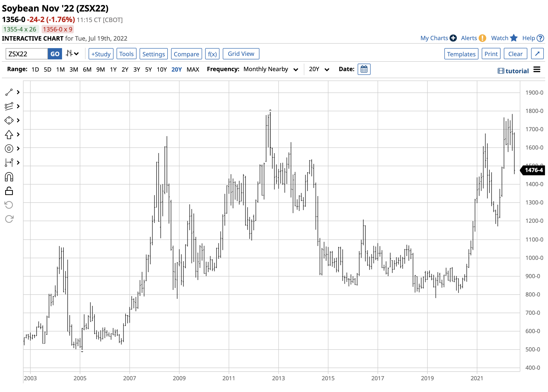Screen dimensions: 548x392
Task: Click the +Study button
Action: tap(101, 54)
